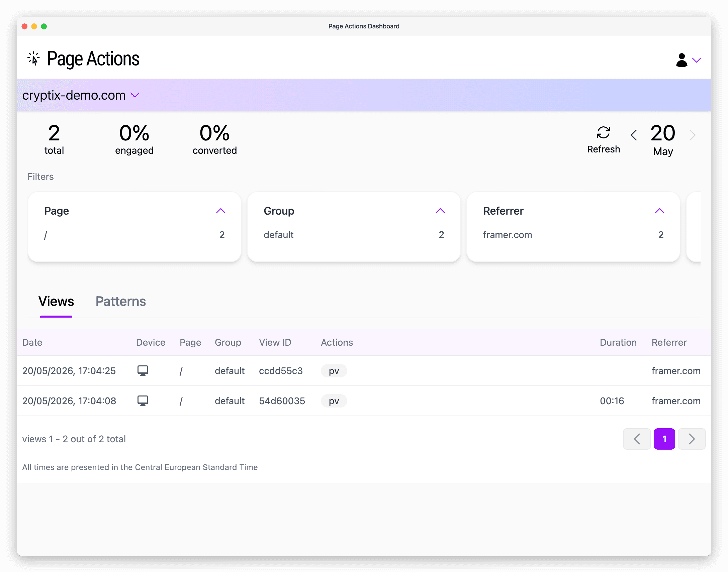This screenshot has width=728, height=572.
Task: Go to previous page of views
Action: [x=637, y=439]
